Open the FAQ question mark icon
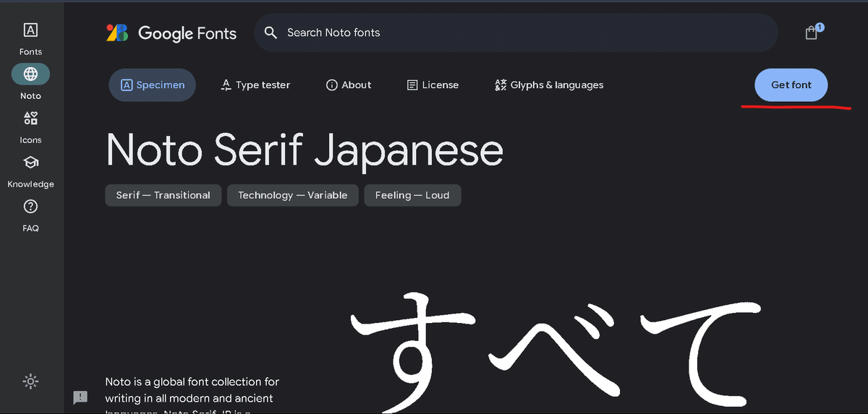The height and width of the screenshot is (414, 868). pyautogui.click(x=30, y=207)
